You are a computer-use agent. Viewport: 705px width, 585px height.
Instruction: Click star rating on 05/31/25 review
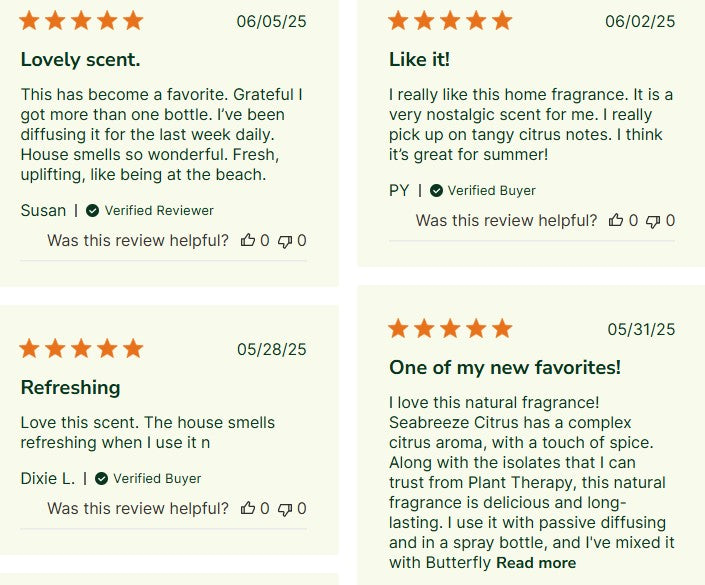click(450, 328)
